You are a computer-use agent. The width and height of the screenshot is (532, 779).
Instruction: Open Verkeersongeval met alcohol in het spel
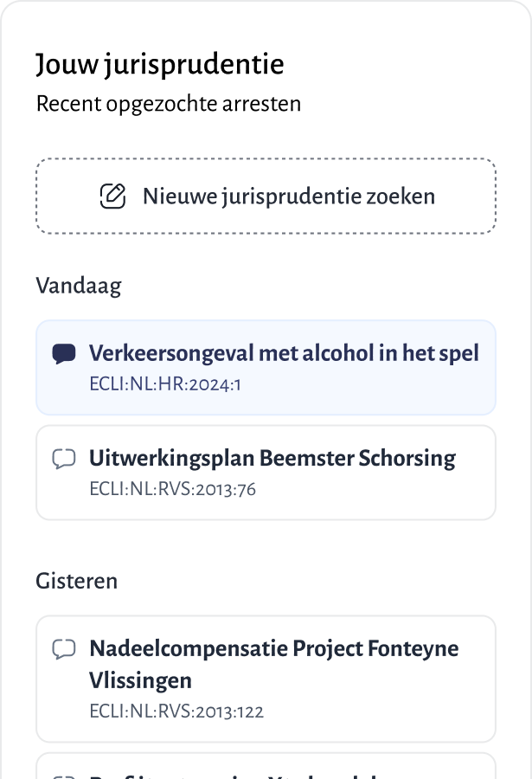[x=284, y=353]
